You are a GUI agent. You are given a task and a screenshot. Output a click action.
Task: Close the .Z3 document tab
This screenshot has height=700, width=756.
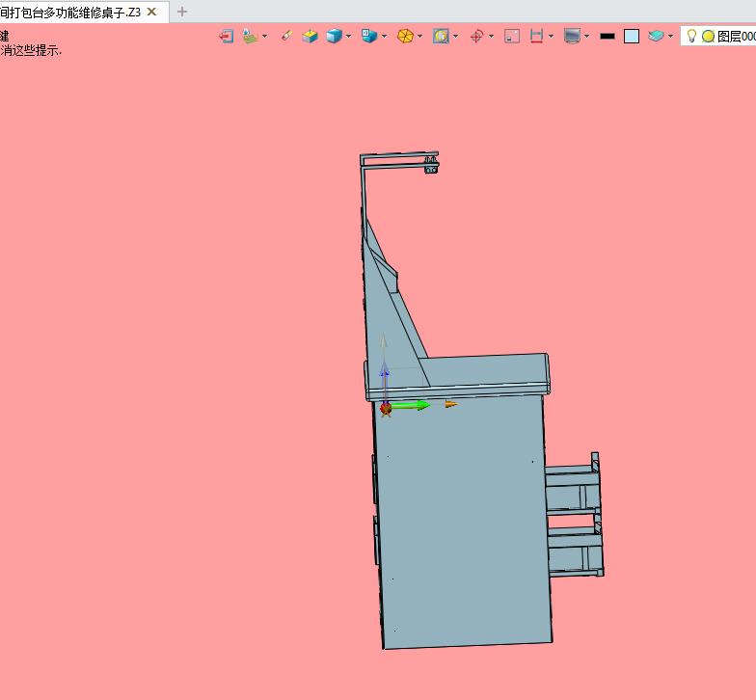[151, 12]
